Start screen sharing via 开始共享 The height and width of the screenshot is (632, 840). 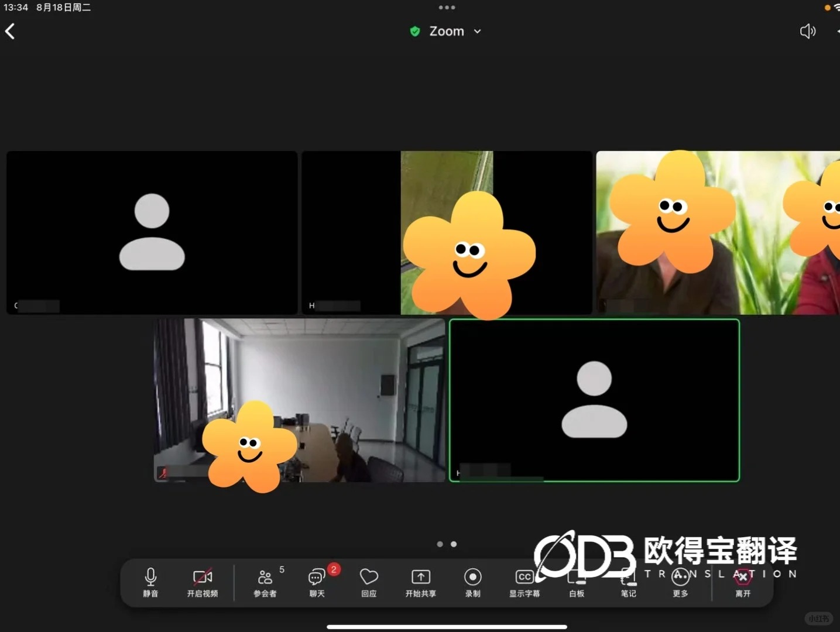(x=421, y=583)
